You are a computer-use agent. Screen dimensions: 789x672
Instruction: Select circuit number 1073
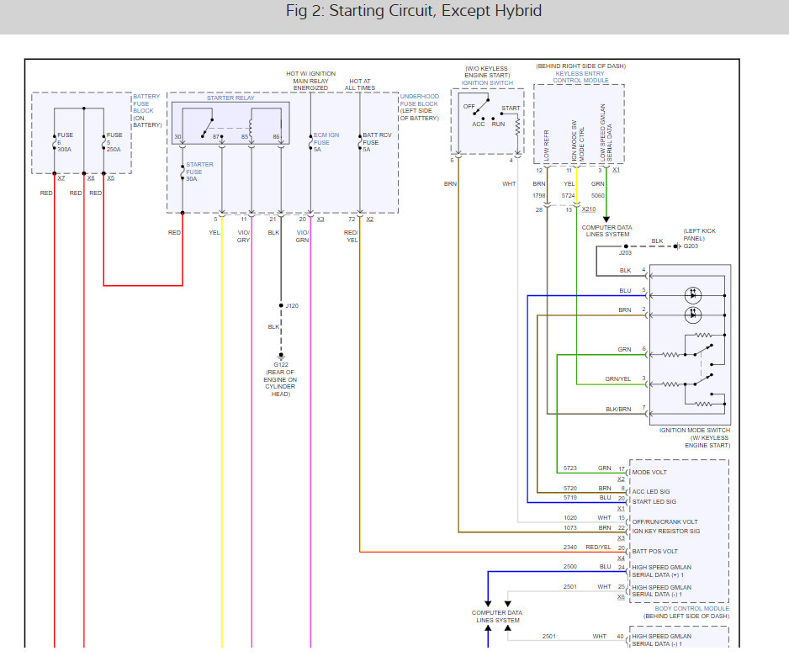coord(570,527)
